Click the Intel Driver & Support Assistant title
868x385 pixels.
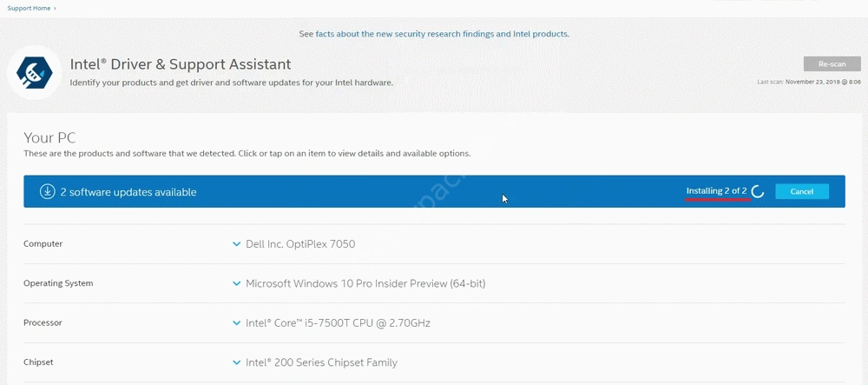(181, 64)
